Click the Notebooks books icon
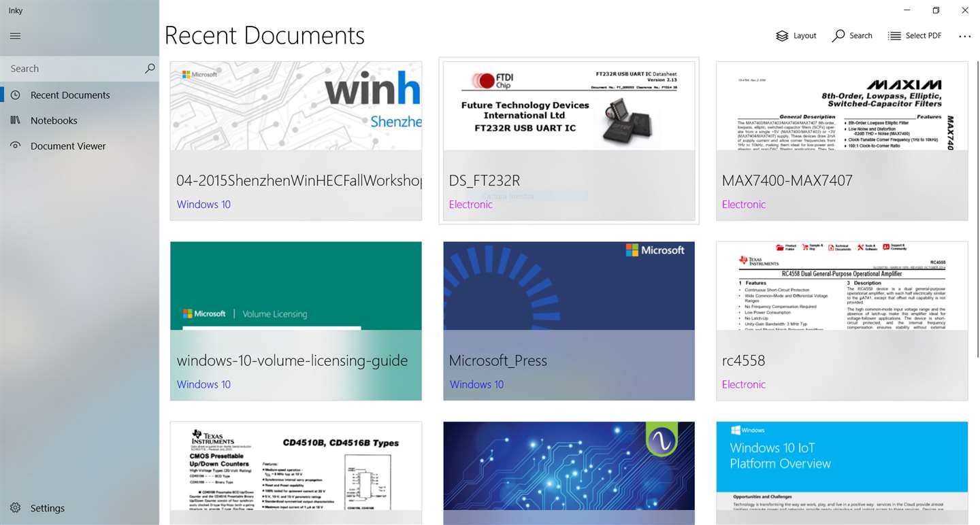980x525 pixels. pyautogui.click(x=15, y=120)
